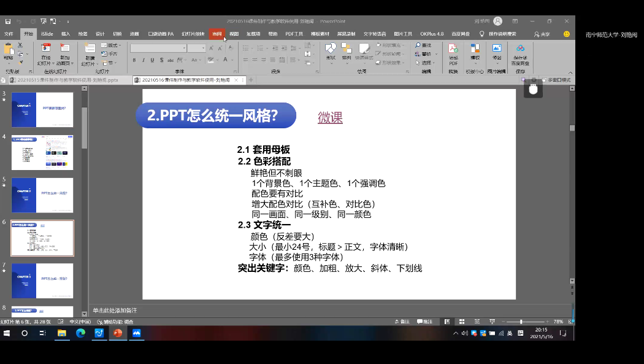Switch to the View (视图) tab
644x364 pixels.
coord(234,34)
